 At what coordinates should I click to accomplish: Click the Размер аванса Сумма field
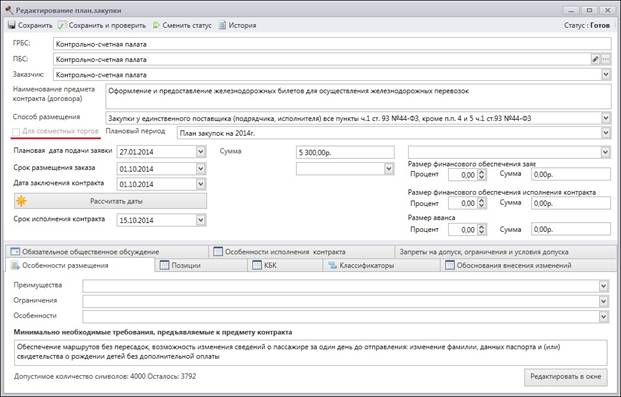[x=571, y=229]
